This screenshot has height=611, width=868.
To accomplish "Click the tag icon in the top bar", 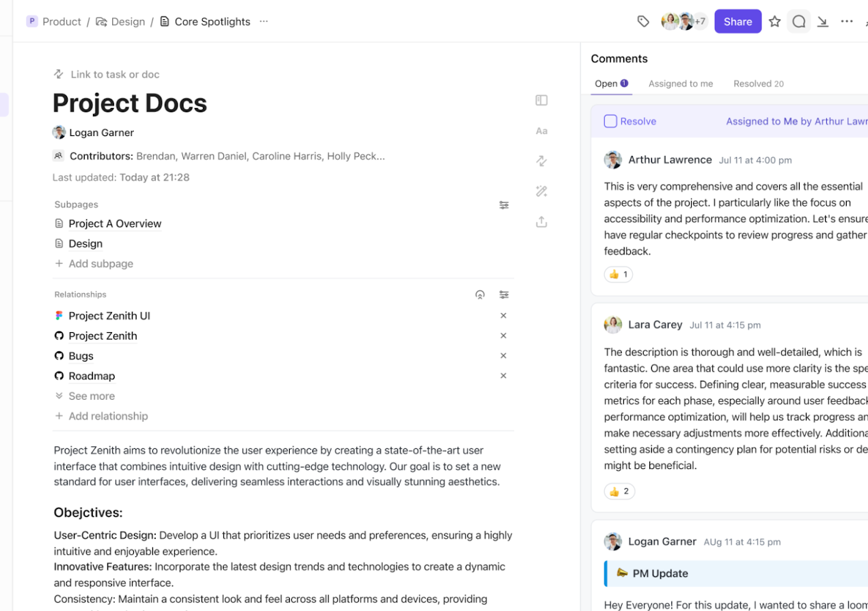I will point(643,22).
